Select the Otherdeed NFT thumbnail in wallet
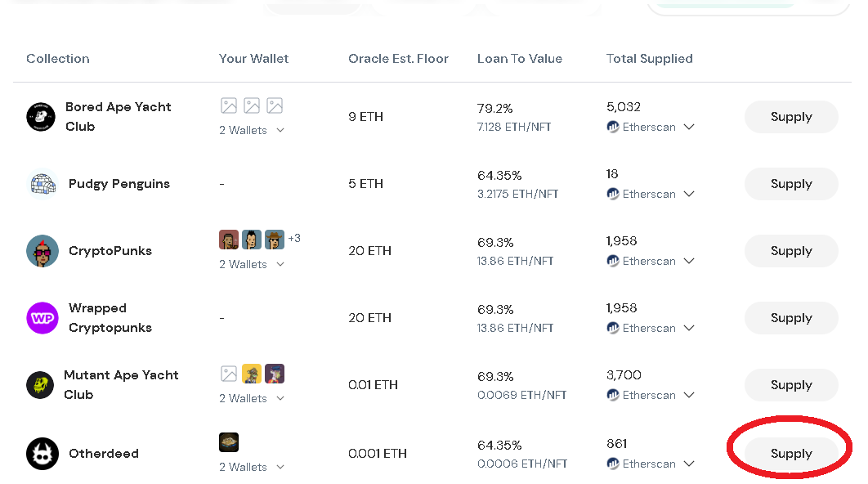The height and width of the screenshot is (484, 868). [229, 442]
